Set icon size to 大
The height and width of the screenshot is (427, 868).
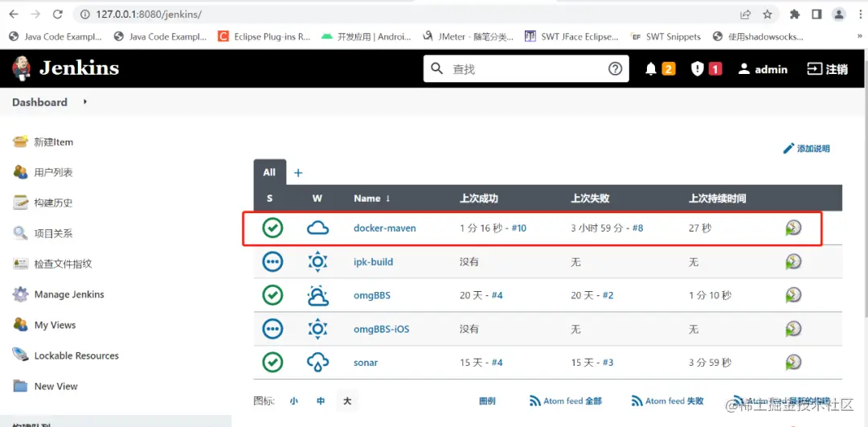pyautogui.click(x=347, y=401)
